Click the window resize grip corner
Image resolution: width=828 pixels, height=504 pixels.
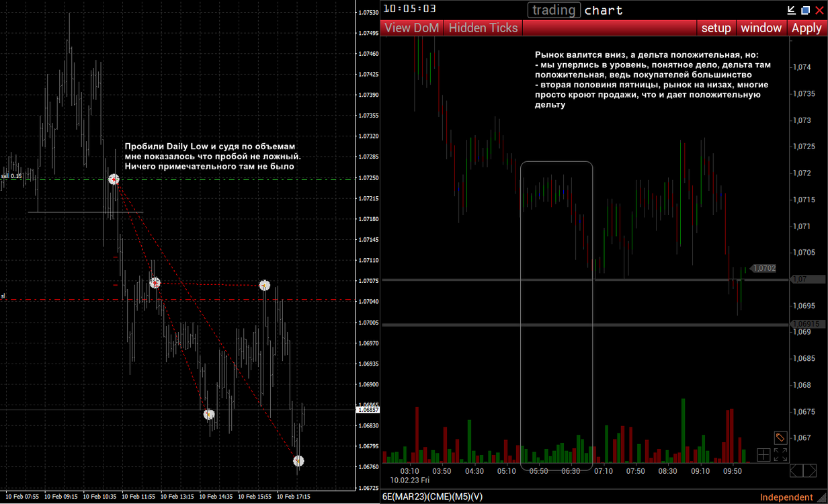[821, 498]
